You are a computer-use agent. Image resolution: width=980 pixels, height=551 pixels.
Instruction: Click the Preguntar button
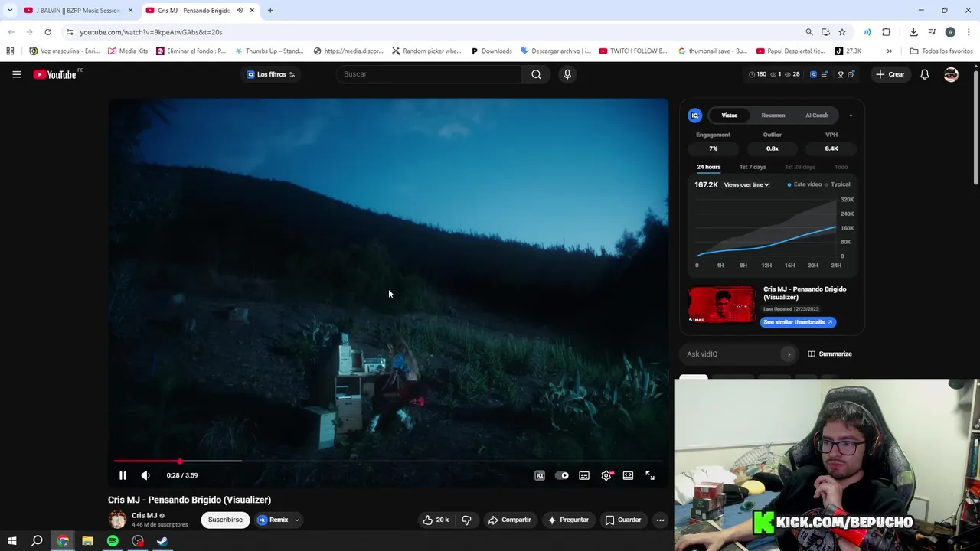click(567, 520)
